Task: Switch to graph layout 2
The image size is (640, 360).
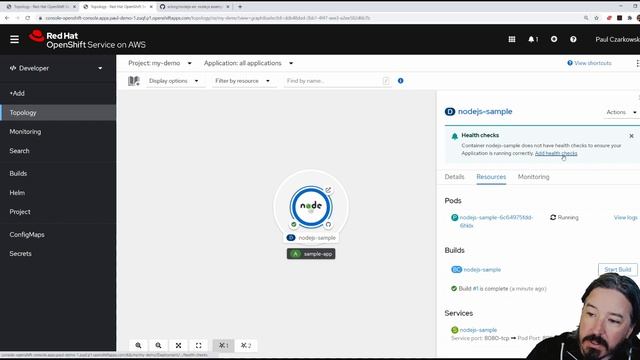Action: [246, 345]
